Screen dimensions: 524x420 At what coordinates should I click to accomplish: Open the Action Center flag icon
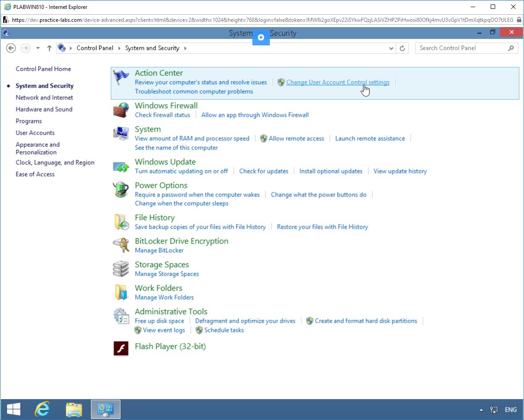[120, 78]
